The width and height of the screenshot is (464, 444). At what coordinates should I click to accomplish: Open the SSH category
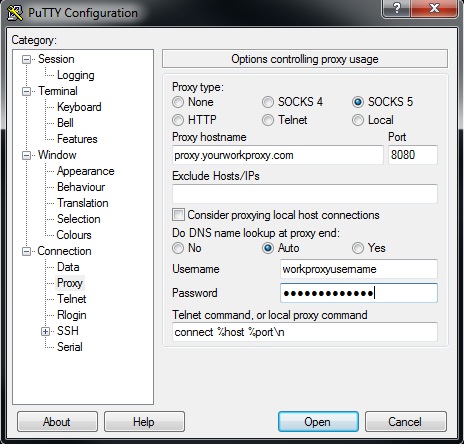[68, 331]
